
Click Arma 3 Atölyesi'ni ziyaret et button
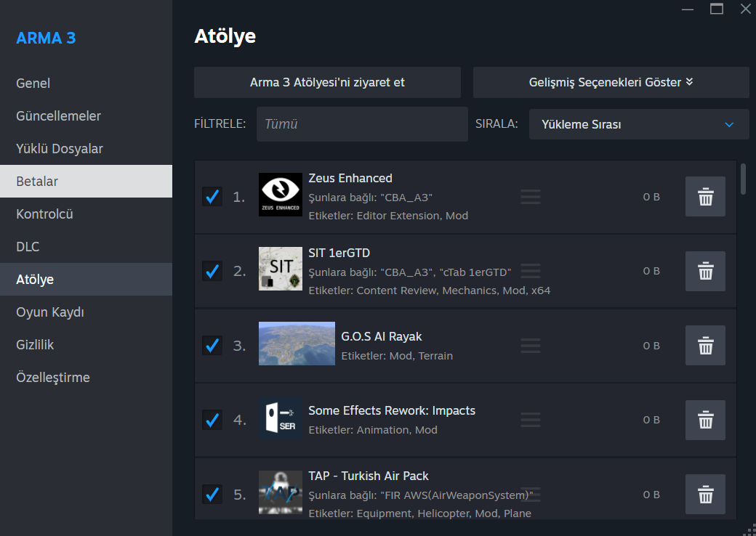pos(327,82)
